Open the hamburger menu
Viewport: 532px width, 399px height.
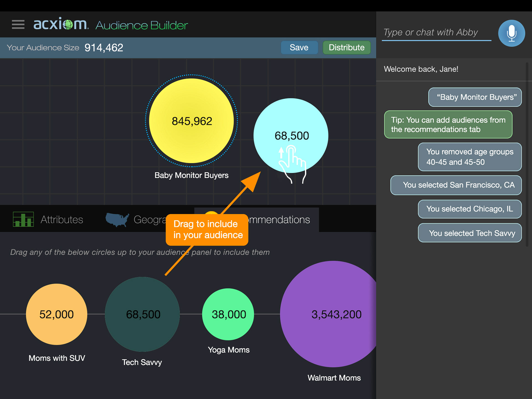pos(18,24)
